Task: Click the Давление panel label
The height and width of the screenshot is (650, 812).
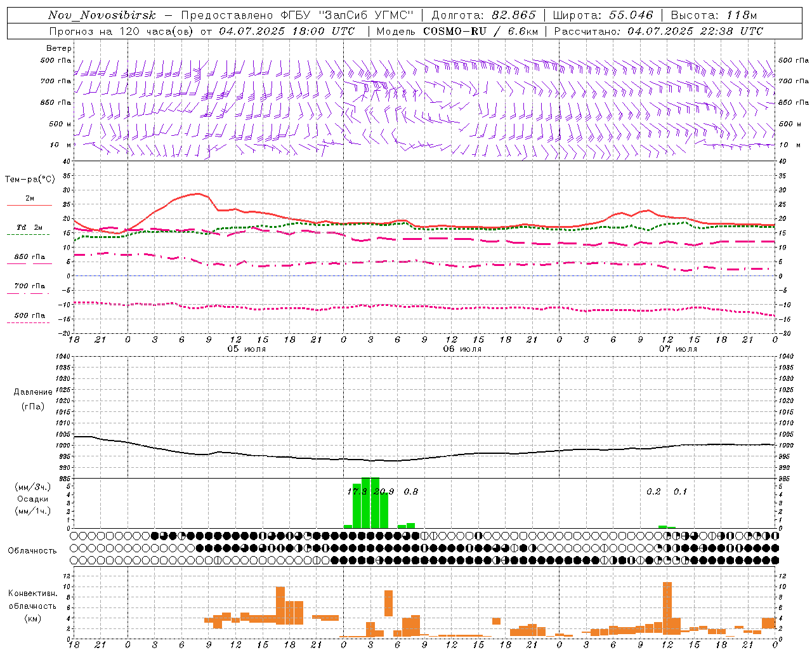Action: [x=33, y=392]
